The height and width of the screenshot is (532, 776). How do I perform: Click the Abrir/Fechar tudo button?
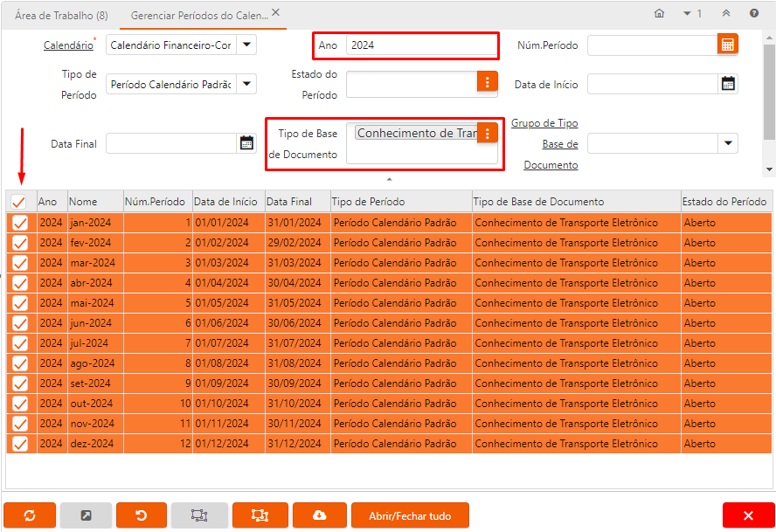(x=410, y=515)
